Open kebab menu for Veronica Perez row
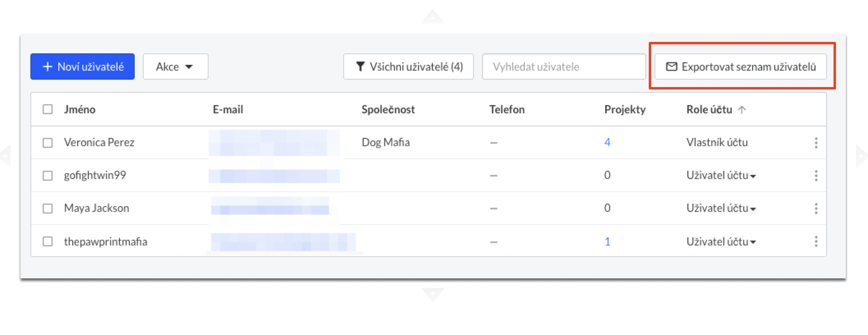The width and height of the screenshot is (868, 335). click(x=816, y=142)
